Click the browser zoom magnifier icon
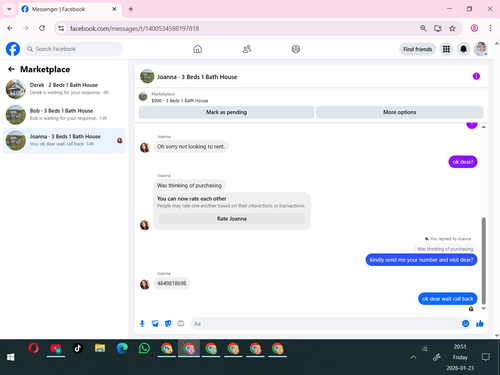Image resolution: width=500 pixels, height=375 pixels. pos(423,28)
